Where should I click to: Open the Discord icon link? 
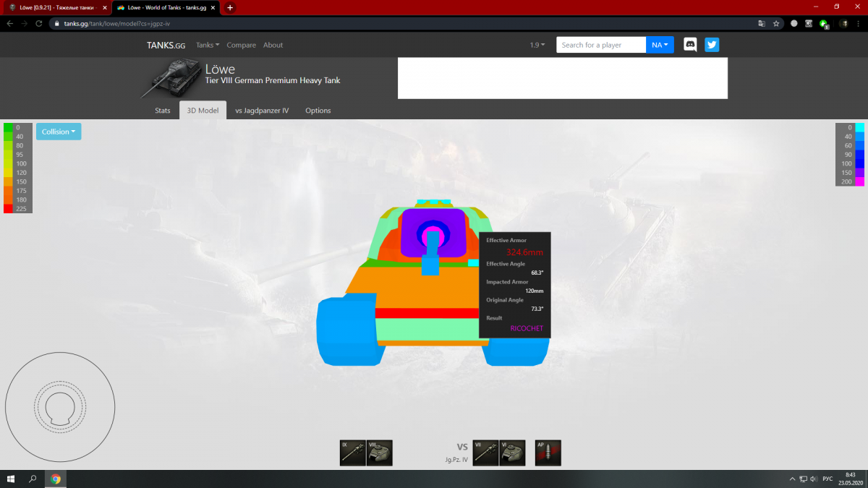point(690,45)
